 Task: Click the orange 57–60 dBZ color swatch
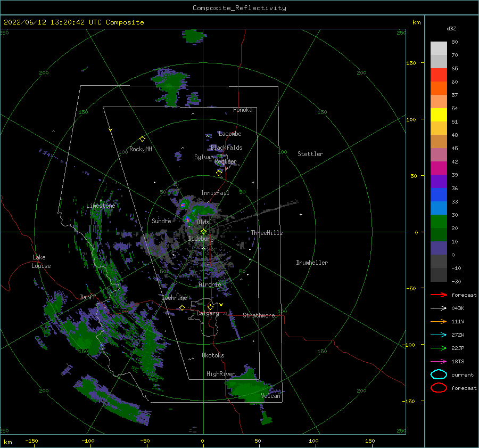(439, 88)
